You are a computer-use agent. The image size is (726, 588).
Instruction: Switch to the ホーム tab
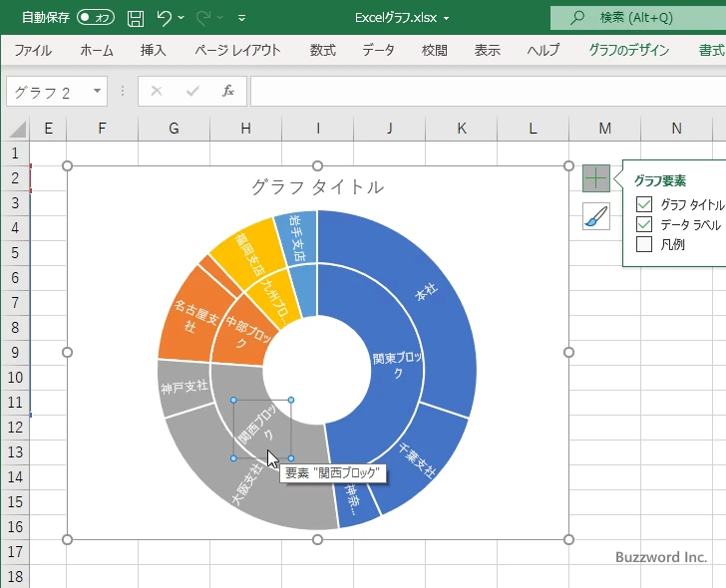pos(97,50)
